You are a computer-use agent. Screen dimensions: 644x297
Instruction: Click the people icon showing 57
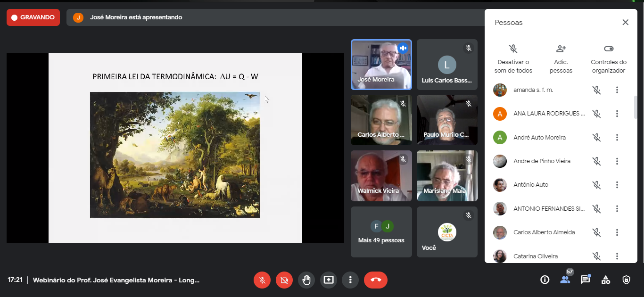click(x=565, y=280)
